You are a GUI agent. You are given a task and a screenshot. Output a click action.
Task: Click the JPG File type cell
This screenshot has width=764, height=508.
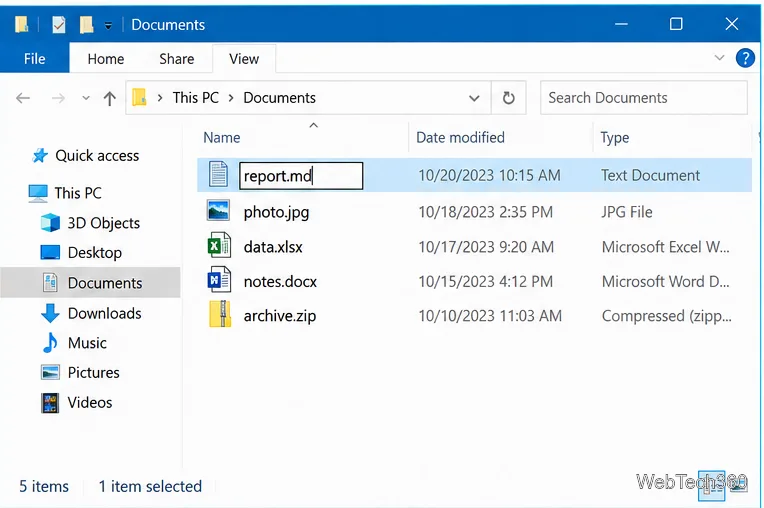[627, 212]
